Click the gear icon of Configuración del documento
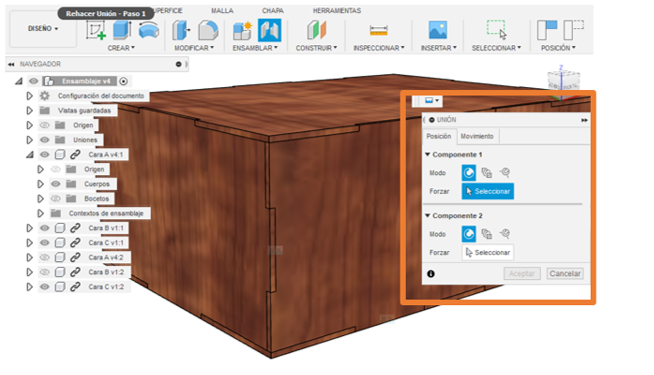Viewport: 654px width, 375px height. [x=45, y=96]
